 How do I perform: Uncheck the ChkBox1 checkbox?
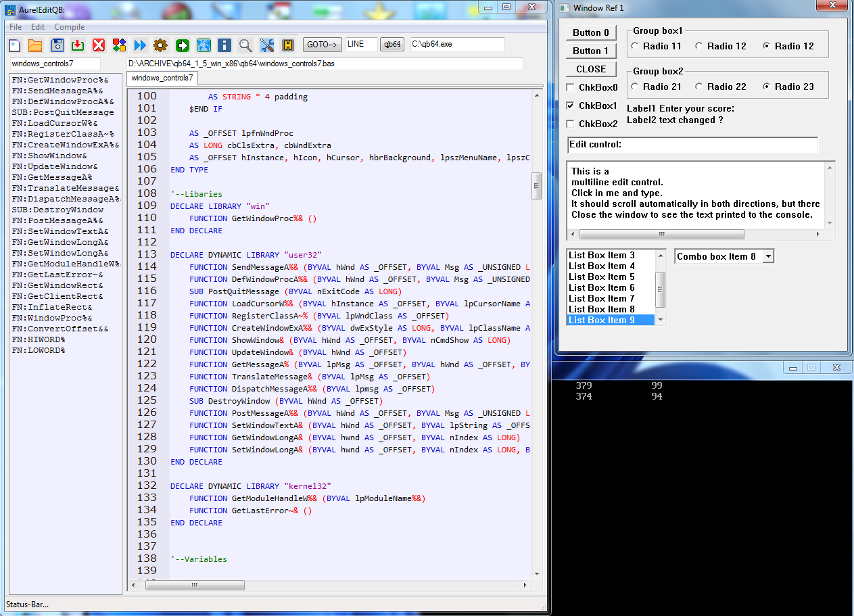(x=571, y=106)
